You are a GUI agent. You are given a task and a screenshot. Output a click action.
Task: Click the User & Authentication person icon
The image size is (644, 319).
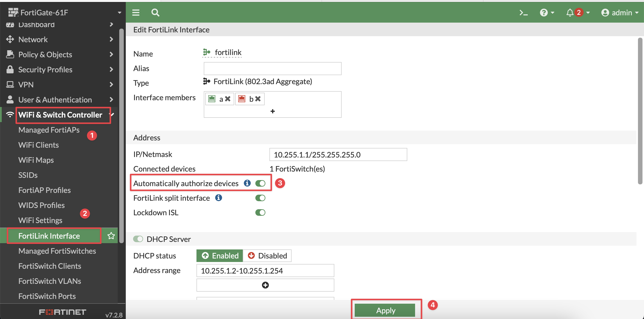[10, 99]
